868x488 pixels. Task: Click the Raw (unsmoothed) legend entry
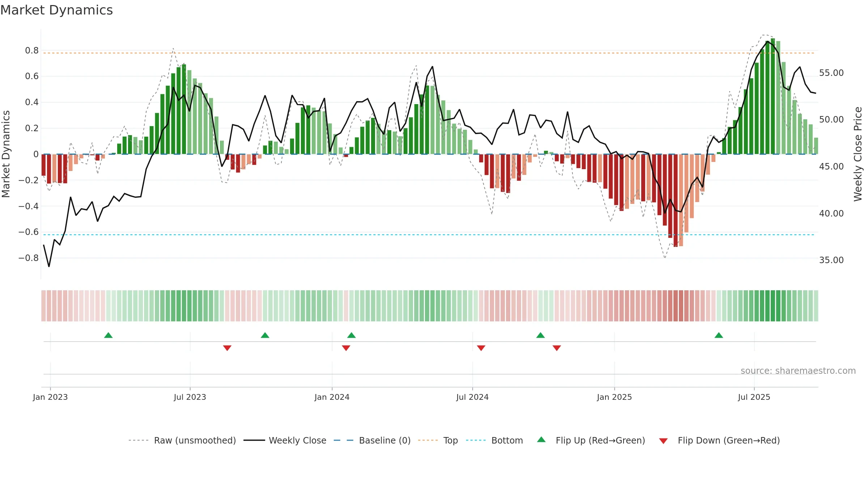tap(182, 440)
